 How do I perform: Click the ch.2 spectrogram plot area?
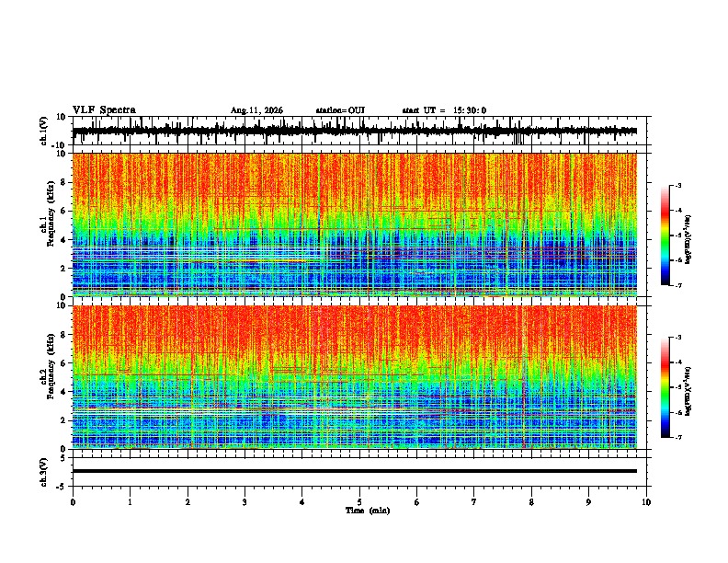click(355, 377)
